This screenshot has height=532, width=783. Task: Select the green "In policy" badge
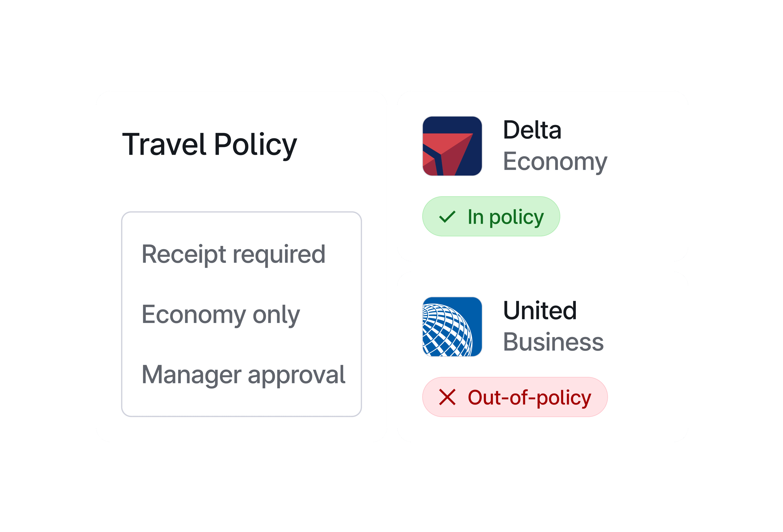coord(491,216)
